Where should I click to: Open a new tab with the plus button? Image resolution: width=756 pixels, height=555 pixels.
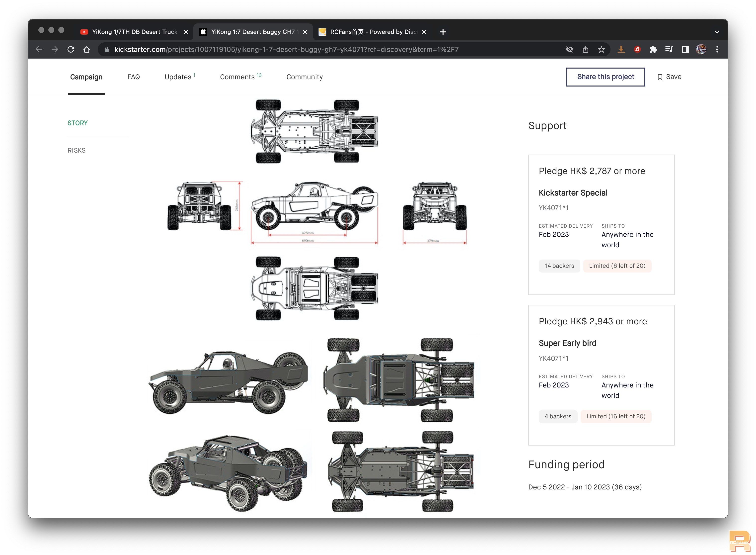click(443, 32)
